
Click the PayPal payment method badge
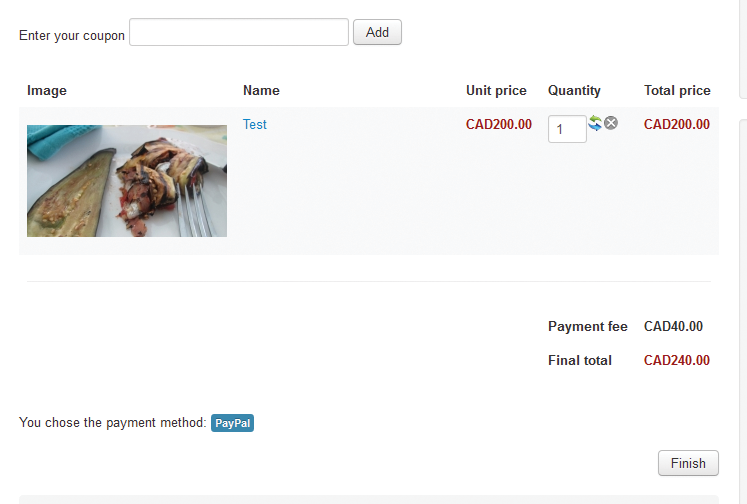pyautogui.click(x=232, y=423)
